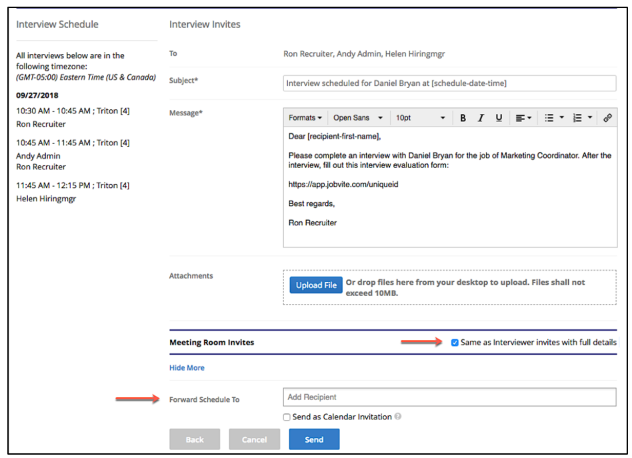Expand bullet list style arrow
This screenshot has height=458, width=632.
click(x=561, y=118)
